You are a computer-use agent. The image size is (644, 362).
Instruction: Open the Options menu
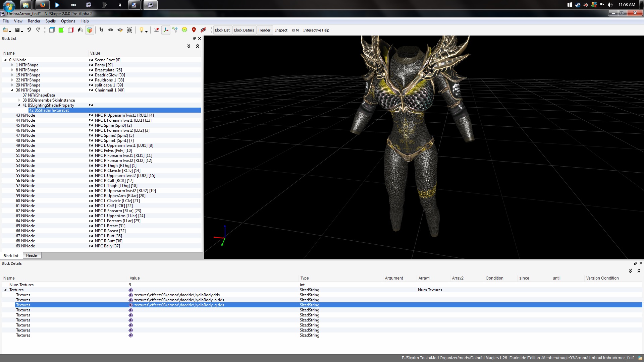coord(68,21)
